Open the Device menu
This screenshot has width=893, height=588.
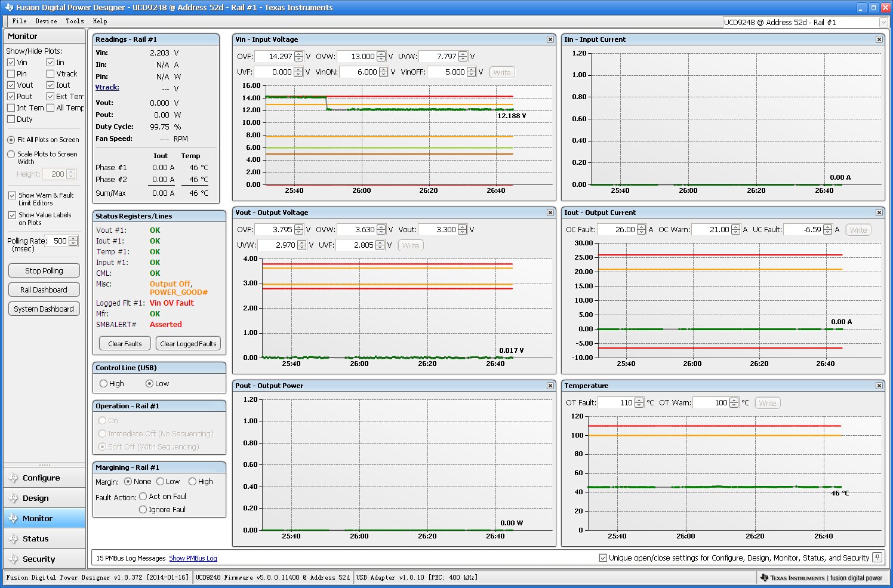46,21
